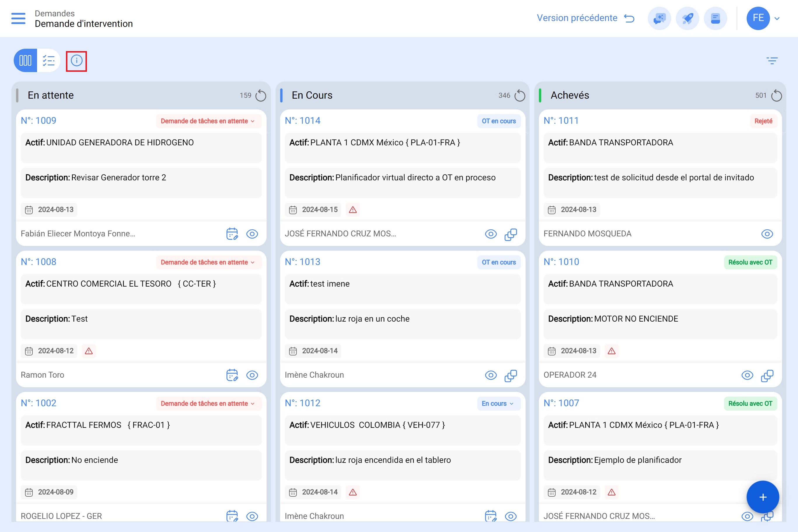This screenshot has height=532, width=798.
Task: Click description 'MOTOR NO ENCIENDE'
Action: click(636, 319)
